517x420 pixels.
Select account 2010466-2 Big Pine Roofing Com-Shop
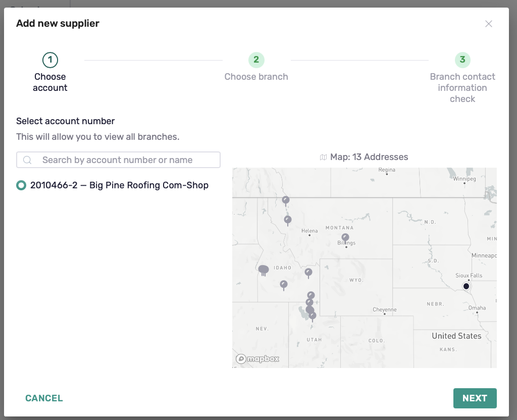click(21, 185)
